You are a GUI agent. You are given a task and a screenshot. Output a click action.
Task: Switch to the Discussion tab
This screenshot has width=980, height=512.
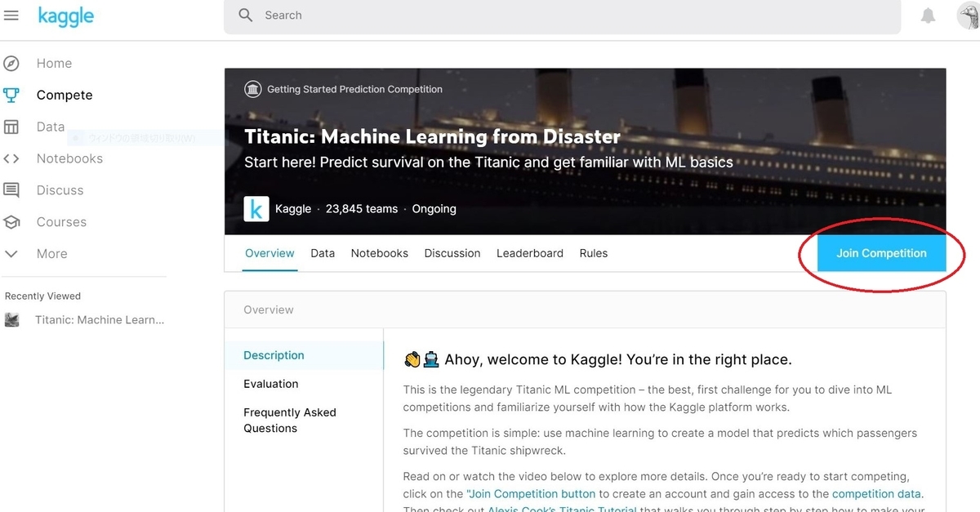click(452, 253)
